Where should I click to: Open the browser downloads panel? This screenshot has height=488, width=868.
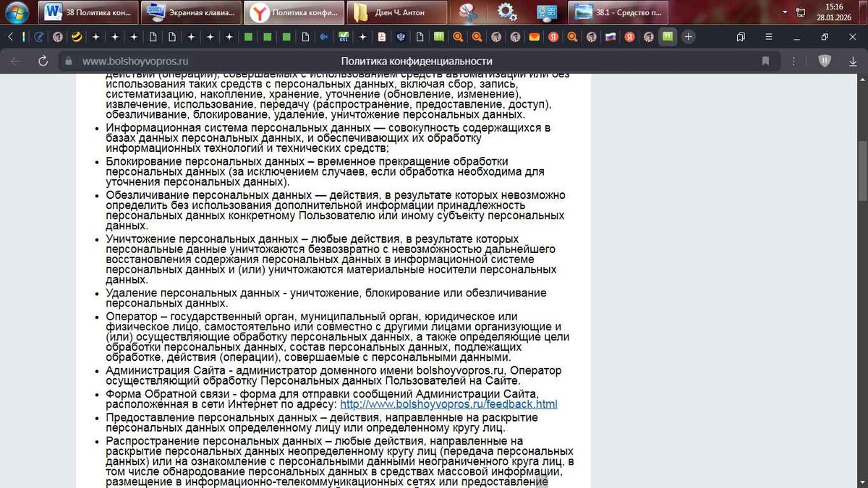click(853, 61)
